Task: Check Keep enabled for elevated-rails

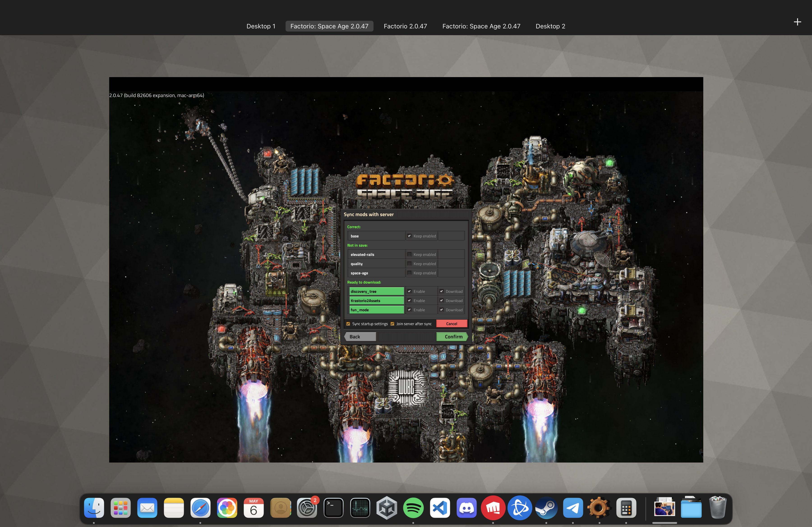Action: [409, 254]
